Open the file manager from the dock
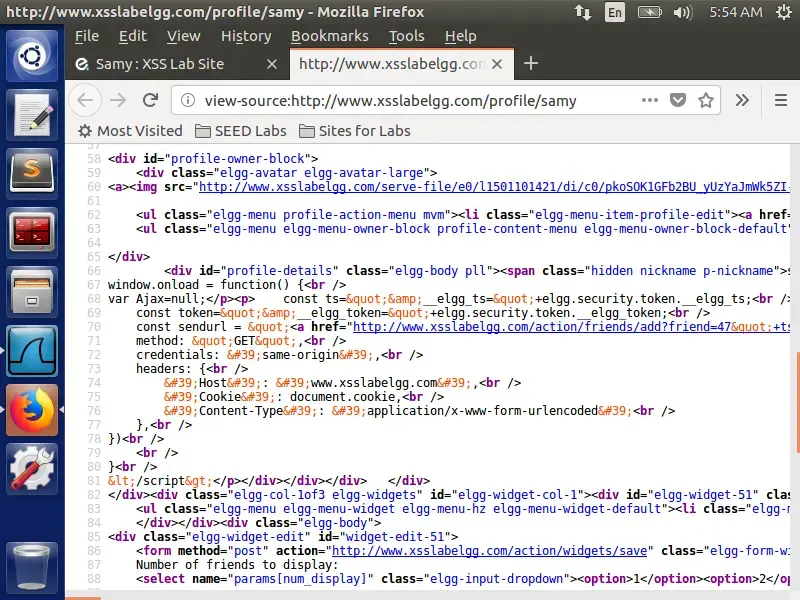 [32, 292]
